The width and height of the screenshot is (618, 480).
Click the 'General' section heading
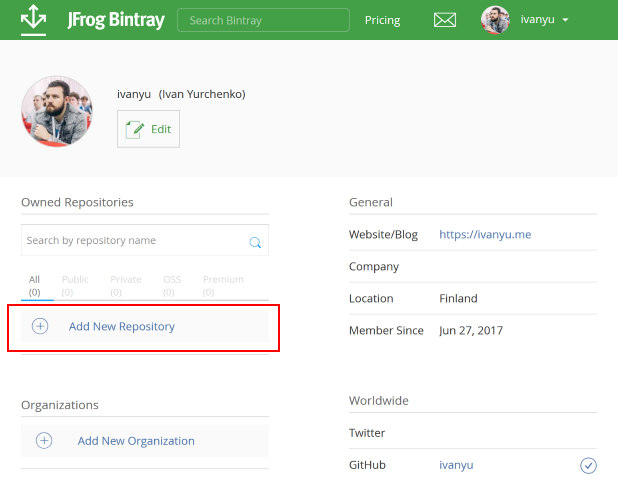click(x=371, y=202)
